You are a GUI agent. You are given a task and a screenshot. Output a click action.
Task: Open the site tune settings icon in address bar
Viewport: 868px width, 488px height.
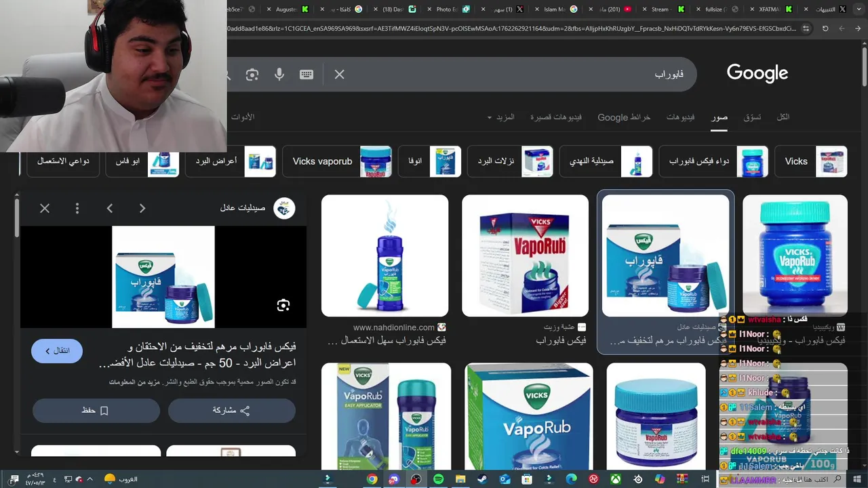pos(806,28)
